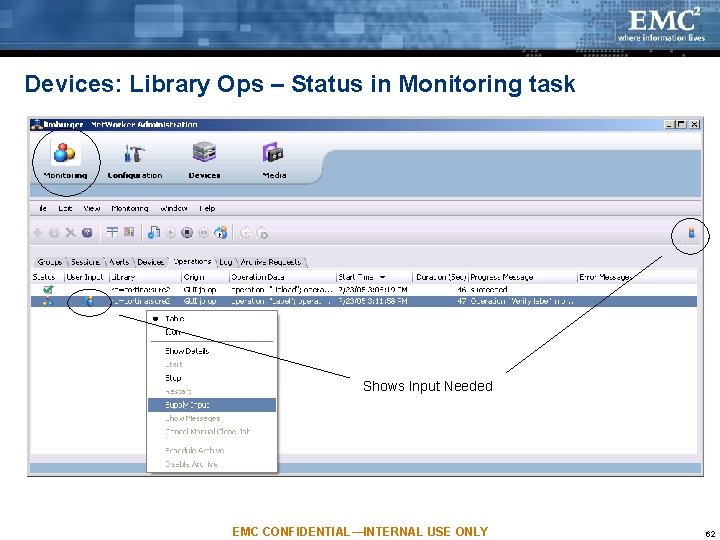Switch to chart view toolbar icon
This screenshot has width=720, height=540.
click(x=129, y=232)
